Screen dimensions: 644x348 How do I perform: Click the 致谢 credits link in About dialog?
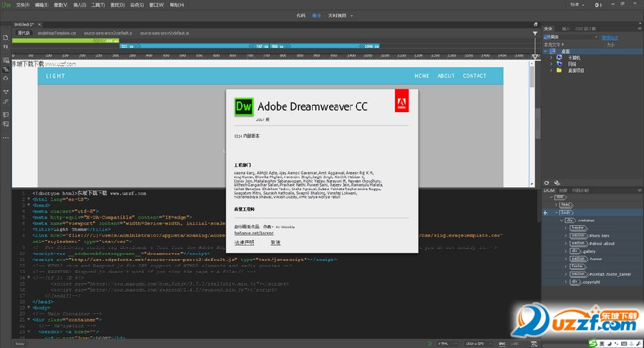click(275, 242)
